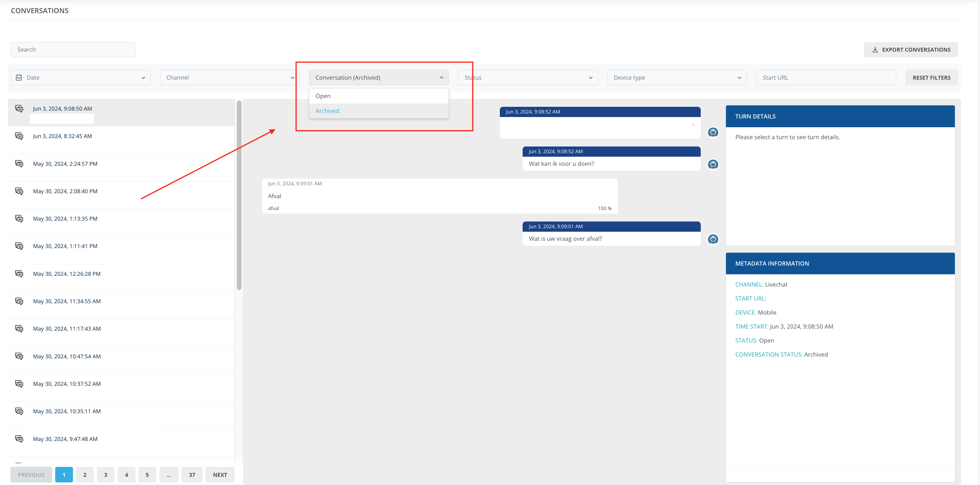This screenshot has width=980, height=485.
Task: Focus the Start URL input field
Action: pyautogui.click(x=826, y=78)
